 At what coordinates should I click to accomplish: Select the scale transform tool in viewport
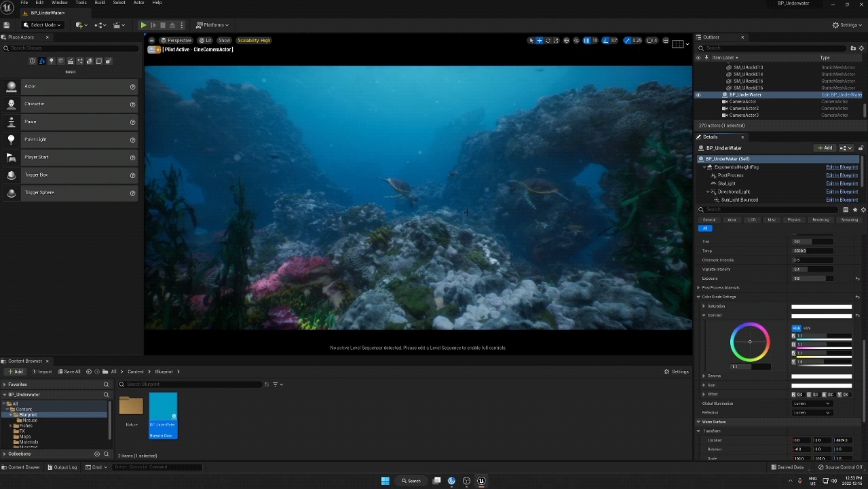[556, 41]
